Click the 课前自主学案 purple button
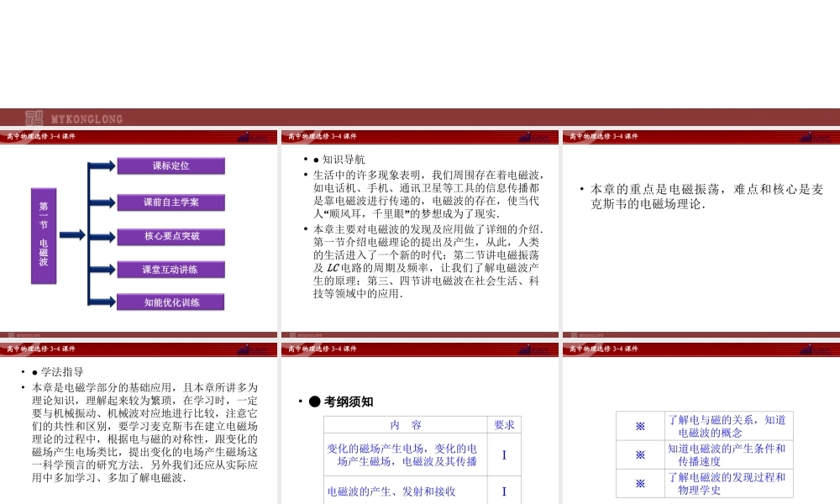This screenshot has height=504, width=840. pyautogui.click(x=171, y=202)
